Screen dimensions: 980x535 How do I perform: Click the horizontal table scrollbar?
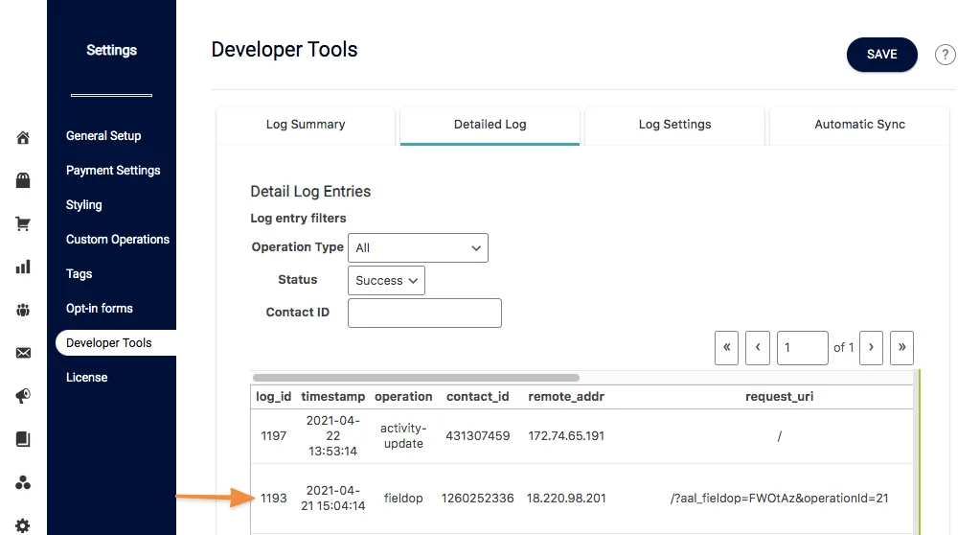coord(416,378)
